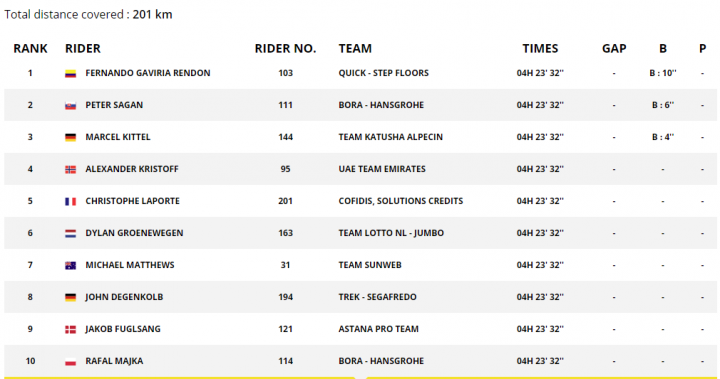The height and width of the screenshot is (379, 720).
Task: Click the German flag beside Marcel Kittel
Action: click(70, 137)
